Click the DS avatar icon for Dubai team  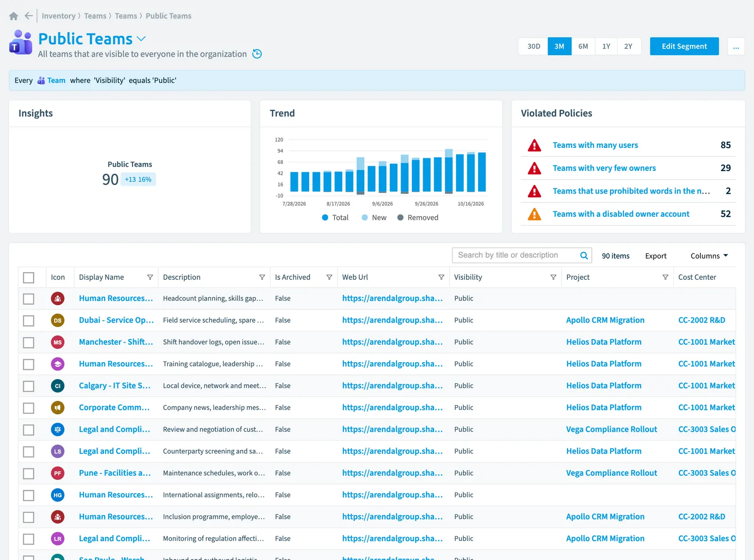pyautogui.click(x=57, y=320)
